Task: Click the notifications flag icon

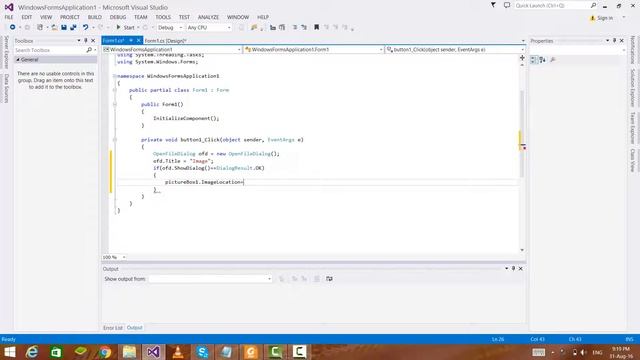Action: tap(493, 5)
